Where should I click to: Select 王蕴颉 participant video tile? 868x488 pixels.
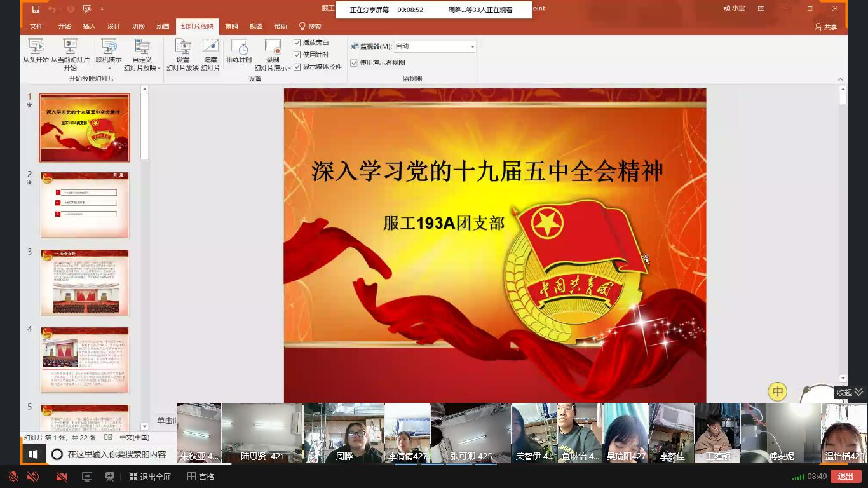717,433
